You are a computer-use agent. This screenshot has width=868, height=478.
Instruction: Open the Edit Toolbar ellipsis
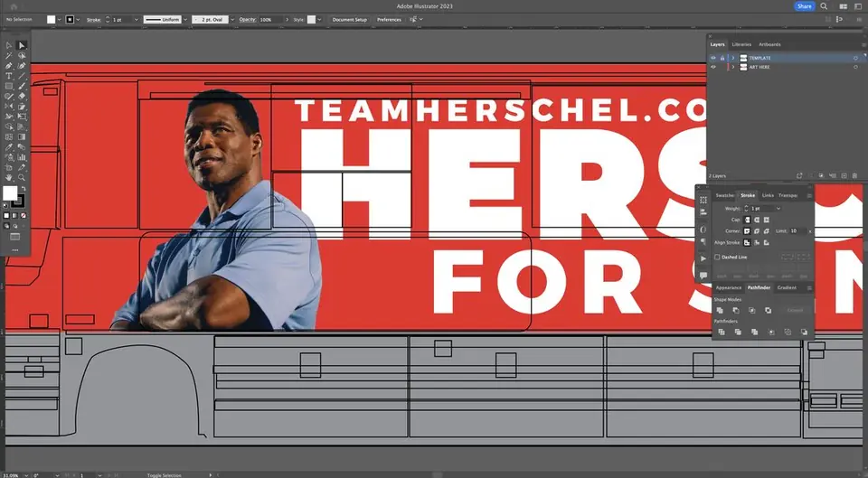click(15, 250)
